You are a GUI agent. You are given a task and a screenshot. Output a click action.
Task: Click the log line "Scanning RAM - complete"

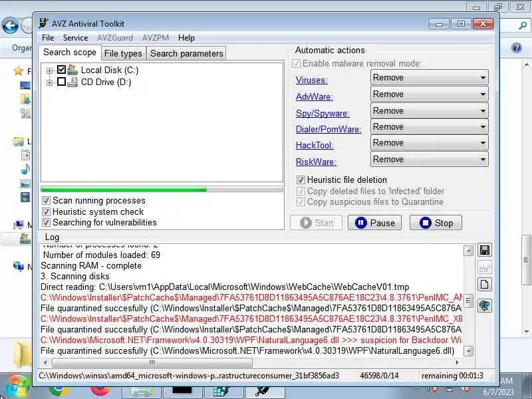click(x=91, y=265)
